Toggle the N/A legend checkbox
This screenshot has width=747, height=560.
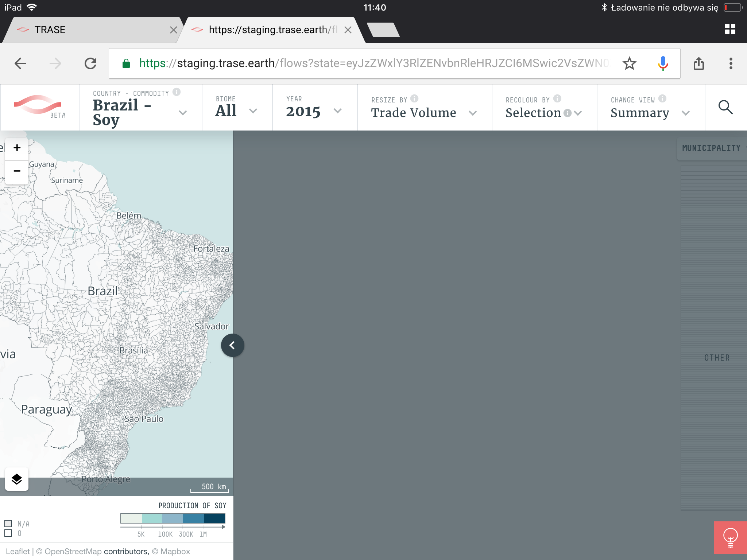click(8, 524)
